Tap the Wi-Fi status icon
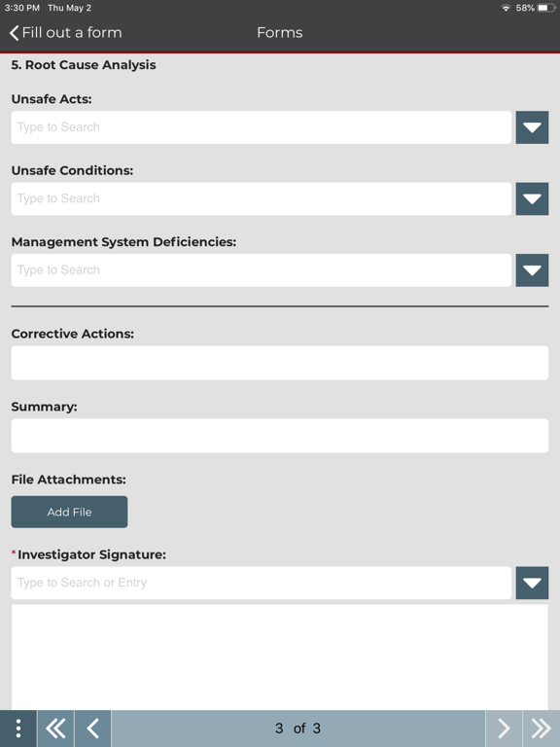 tap(506, 8)
